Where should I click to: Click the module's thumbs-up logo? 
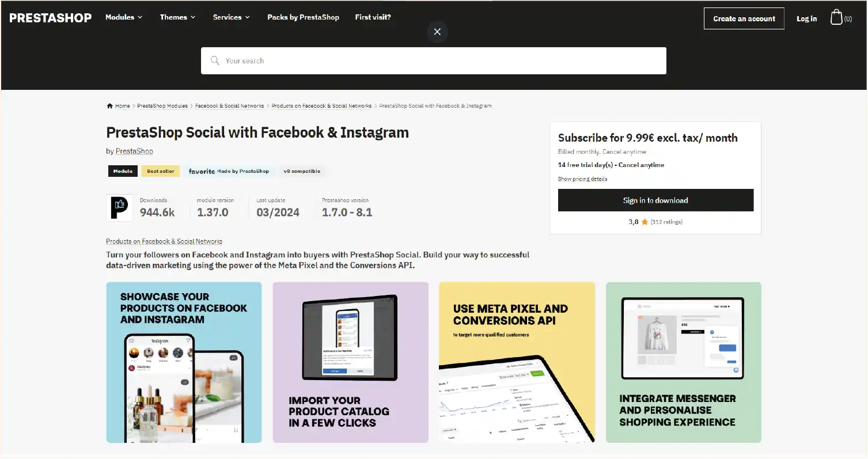(x=119, y=208)
